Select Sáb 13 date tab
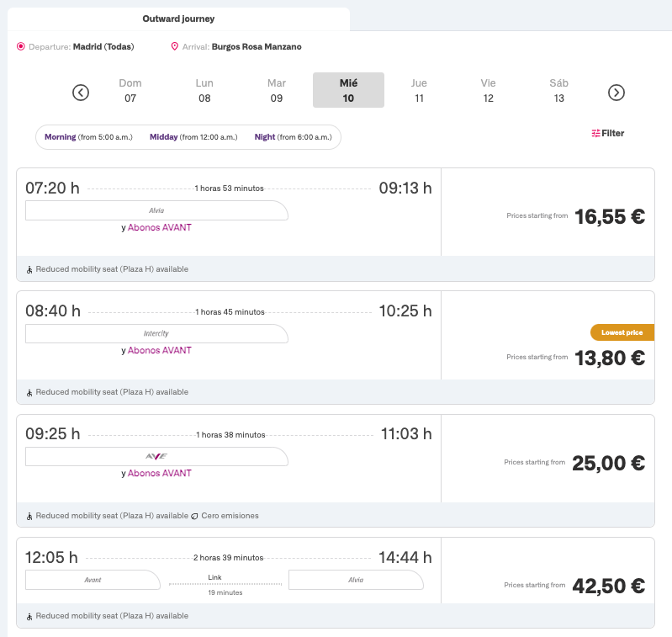Viewport: 672px width, 637px height. (558, 90)
